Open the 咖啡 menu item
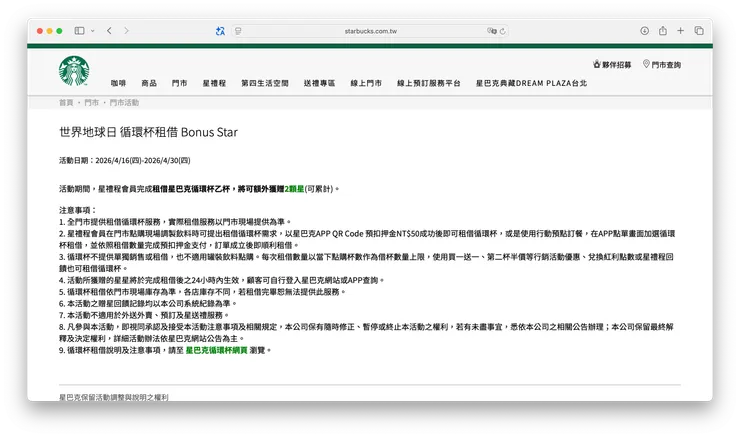 click(x=118, y=83)
